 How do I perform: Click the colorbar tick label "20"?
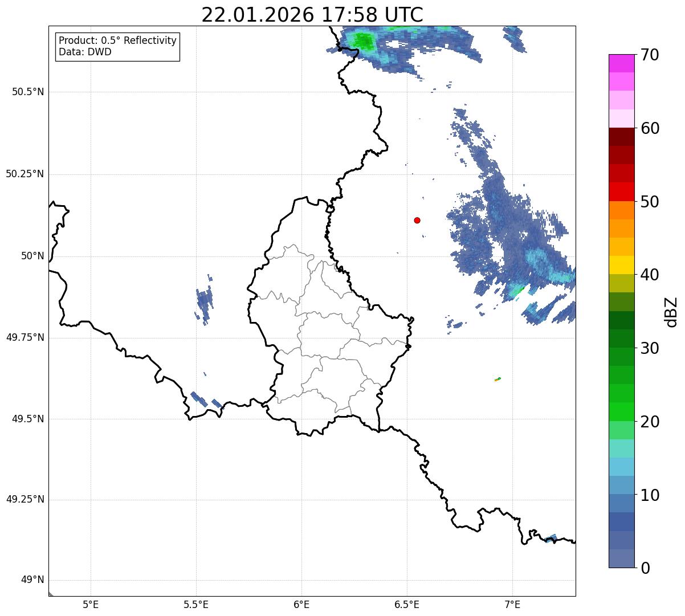point(650,422)
